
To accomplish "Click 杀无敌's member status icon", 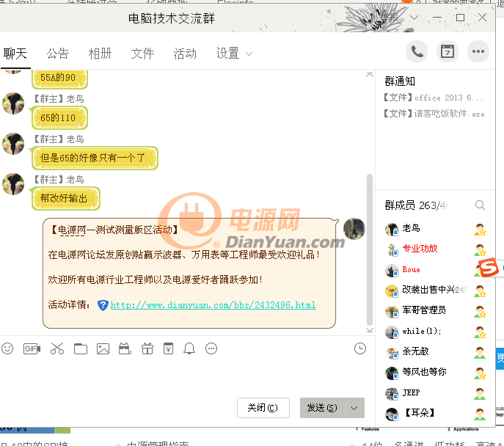I will tap(480, 353).
